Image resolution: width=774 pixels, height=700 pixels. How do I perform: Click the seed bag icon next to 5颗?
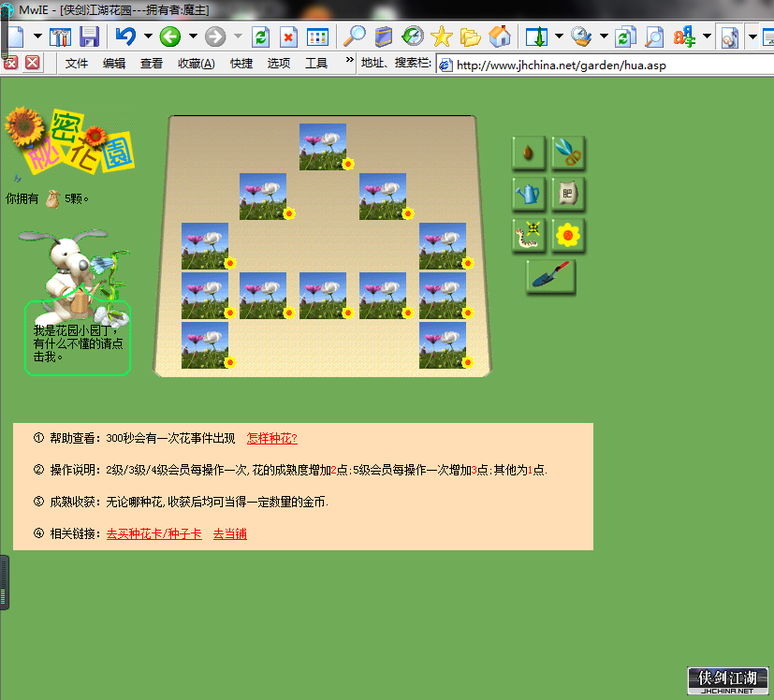click(52, 199)
